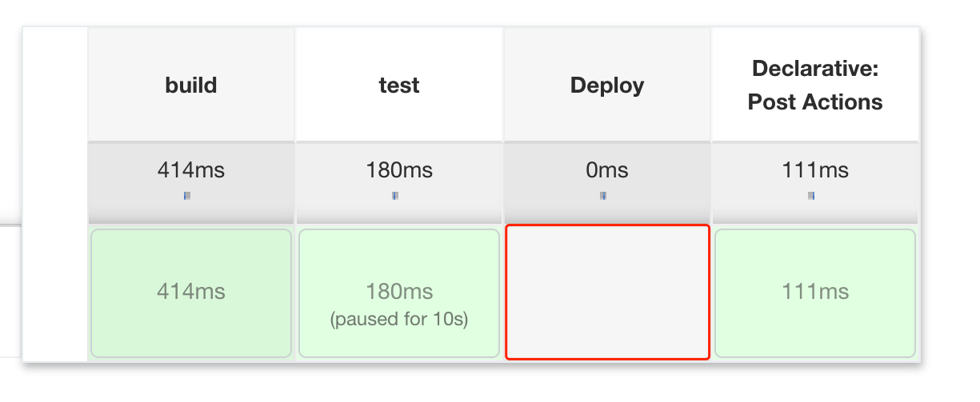Click the build average time 414ms
This screenshot has height=402, width=980.
(191, 170)
